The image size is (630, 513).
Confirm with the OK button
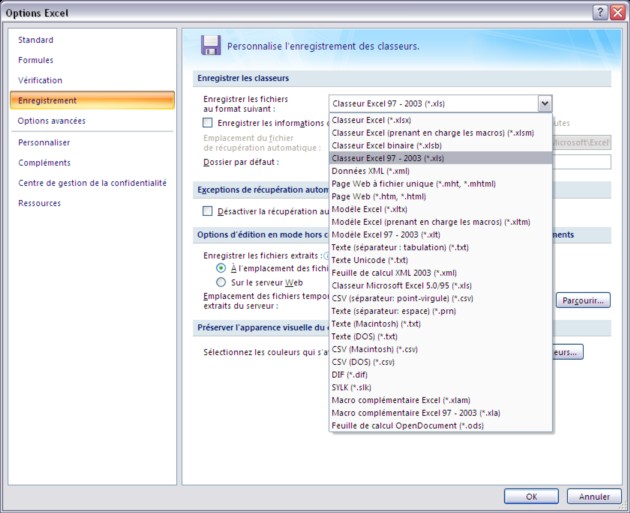[531, 496]
